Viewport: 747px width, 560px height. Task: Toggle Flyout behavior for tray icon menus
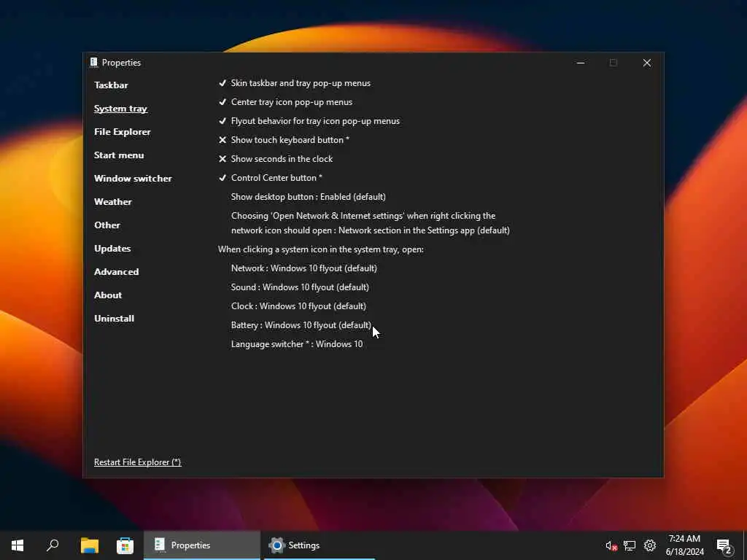[x=309, y=121]
